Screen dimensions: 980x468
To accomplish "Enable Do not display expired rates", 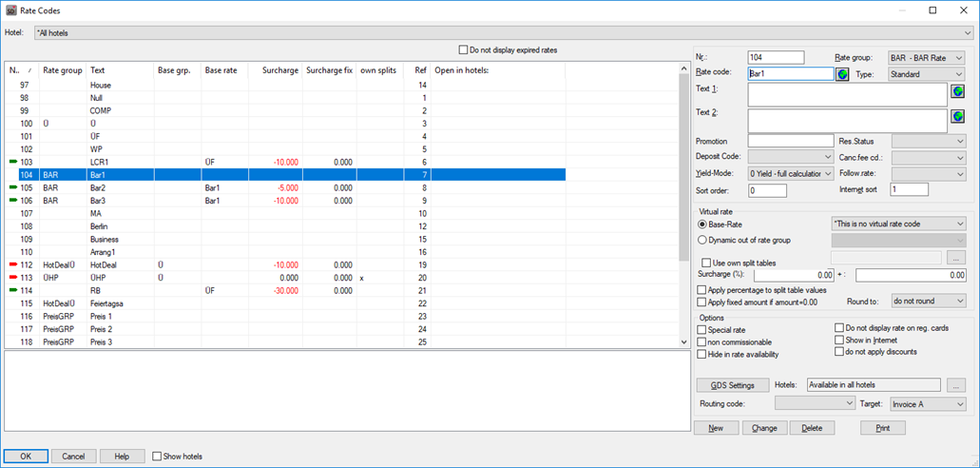I will [463, 49].
